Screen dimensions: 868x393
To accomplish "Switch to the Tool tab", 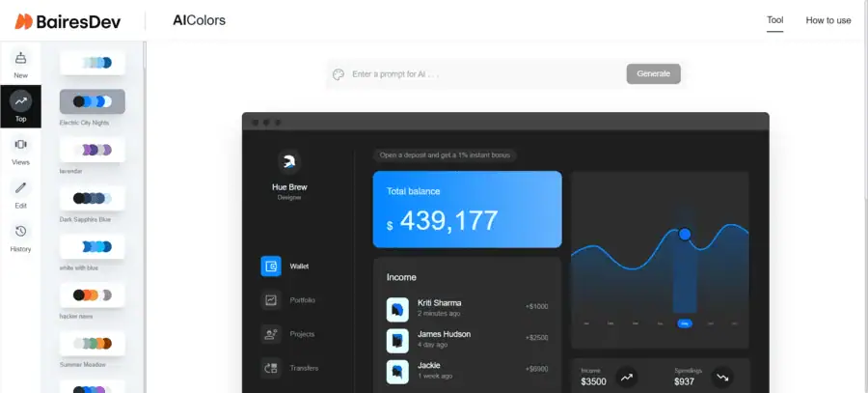I will coord(774,20).
